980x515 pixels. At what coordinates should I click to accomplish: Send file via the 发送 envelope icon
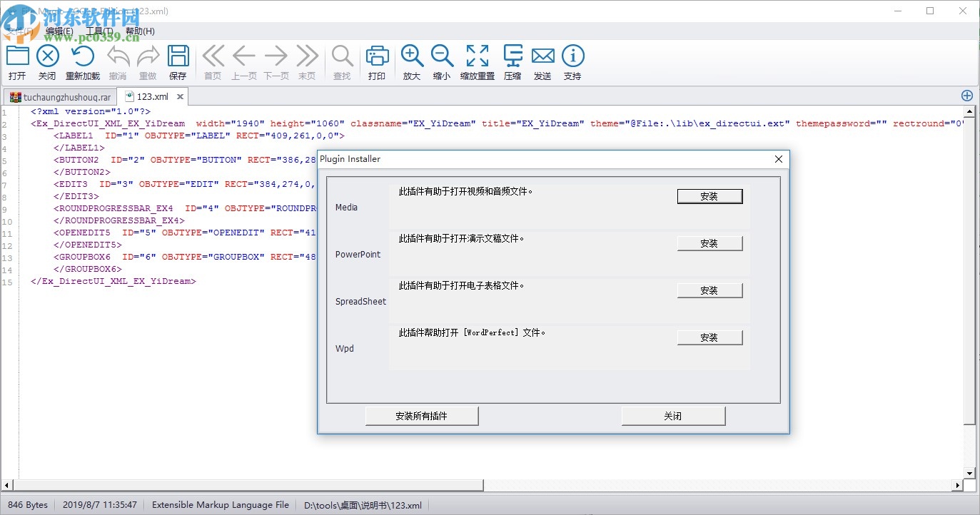point(542,61)
